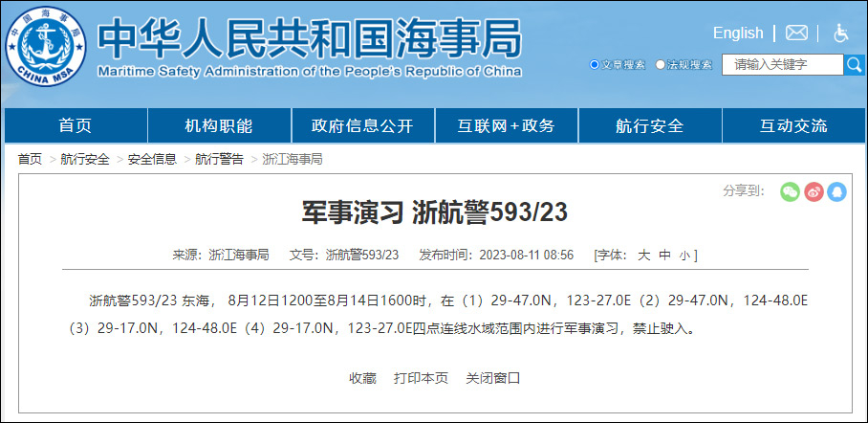This screenshot has width=868, height=423.
Task: Share via the red Weibo icon
Action: (x=814, y=191)
